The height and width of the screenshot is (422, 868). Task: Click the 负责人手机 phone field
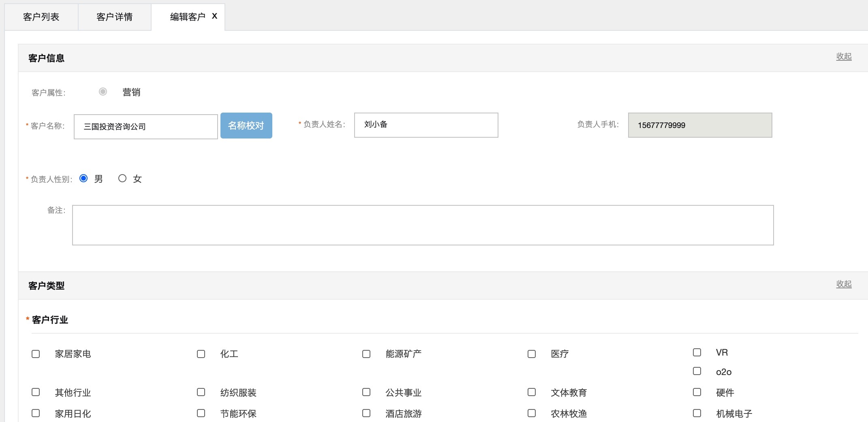(x=700, y=125)
